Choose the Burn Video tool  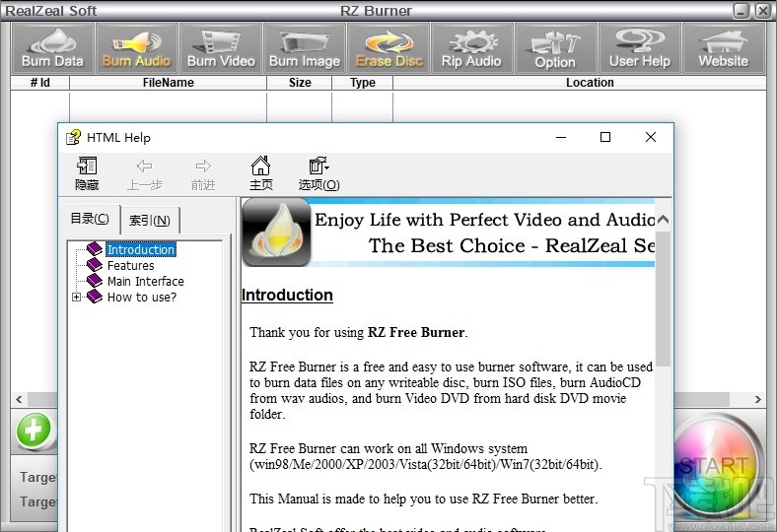[x=221, y=48]
